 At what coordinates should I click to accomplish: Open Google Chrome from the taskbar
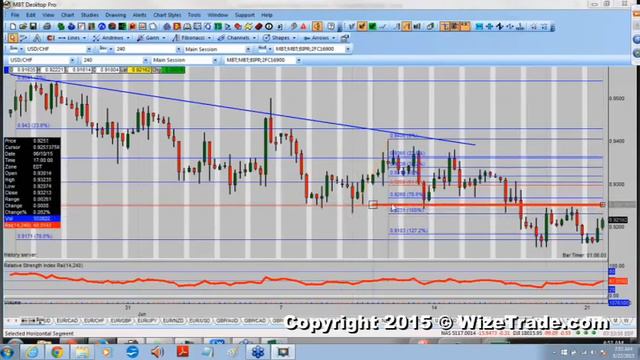(57, 351)
